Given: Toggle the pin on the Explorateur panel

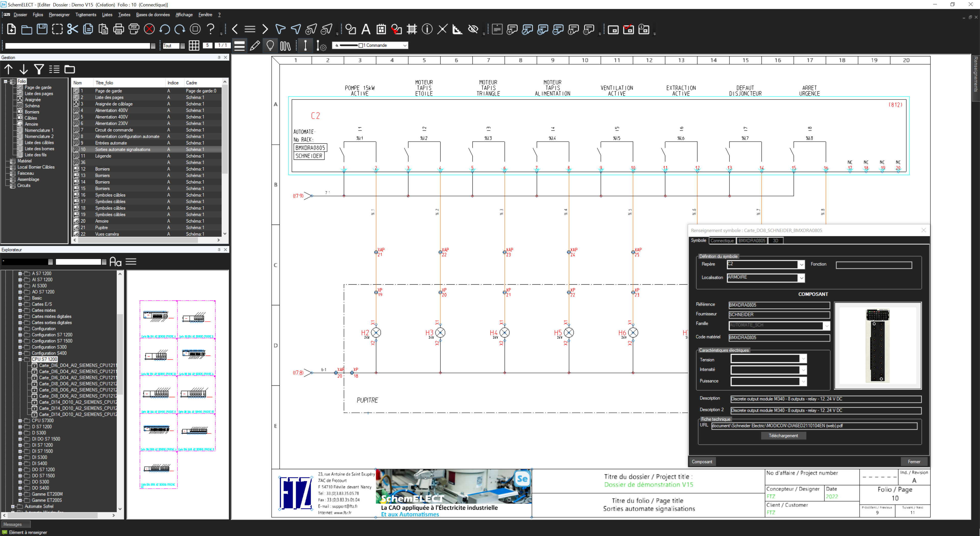Looking at the screenshot, I should click(219, 250).
